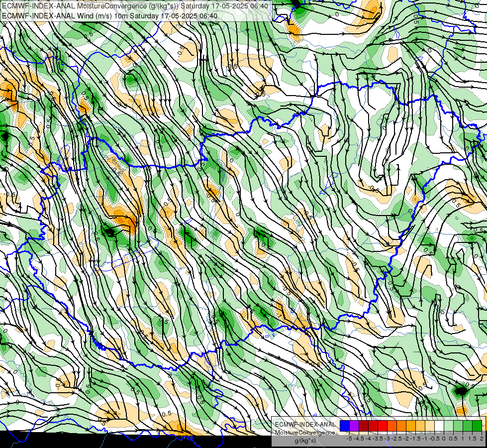Image resolution: width=487 pixels, height=448 pixels.
Task: Click MoistureConvergence label inside the legend box
Action: (x=305, y=433)
